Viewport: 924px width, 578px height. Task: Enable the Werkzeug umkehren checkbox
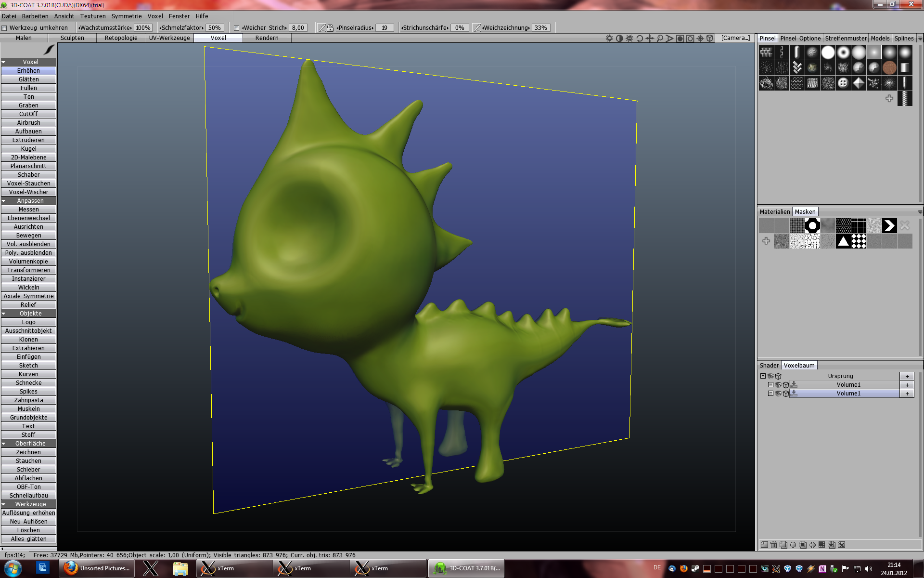(x=4, y=28)
